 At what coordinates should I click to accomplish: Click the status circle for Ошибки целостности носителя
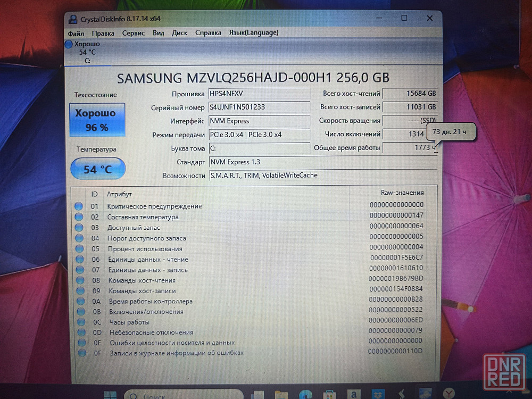point(82,343)
